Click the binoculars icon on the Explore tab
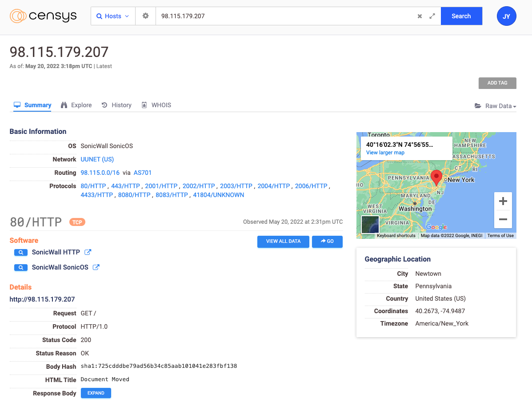The image size is (532, 403). 64,105
